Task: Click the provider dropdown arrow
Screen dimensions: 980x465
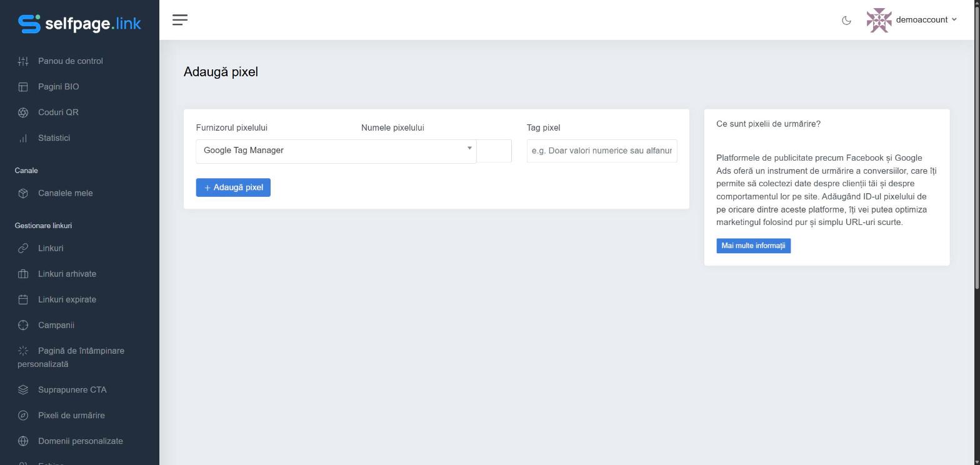Action: 469,148
